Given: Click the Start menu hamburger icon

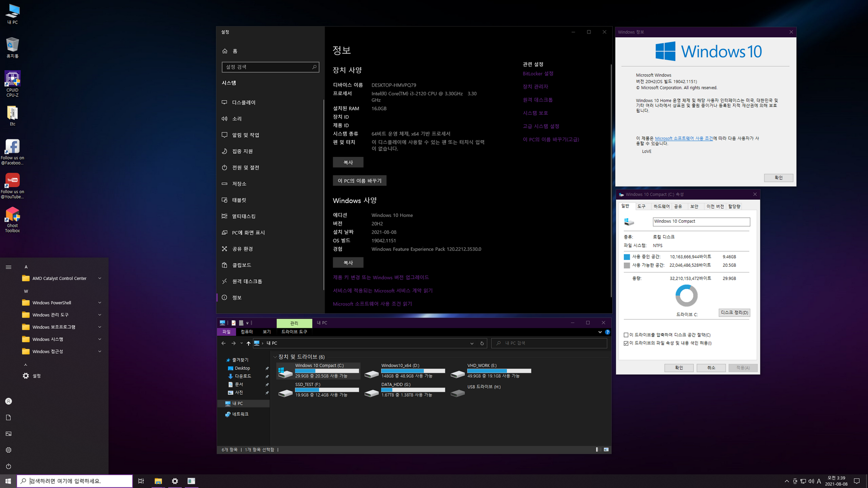Looking at the screenshot, I should pyautogui.click(x=8, y=267).
